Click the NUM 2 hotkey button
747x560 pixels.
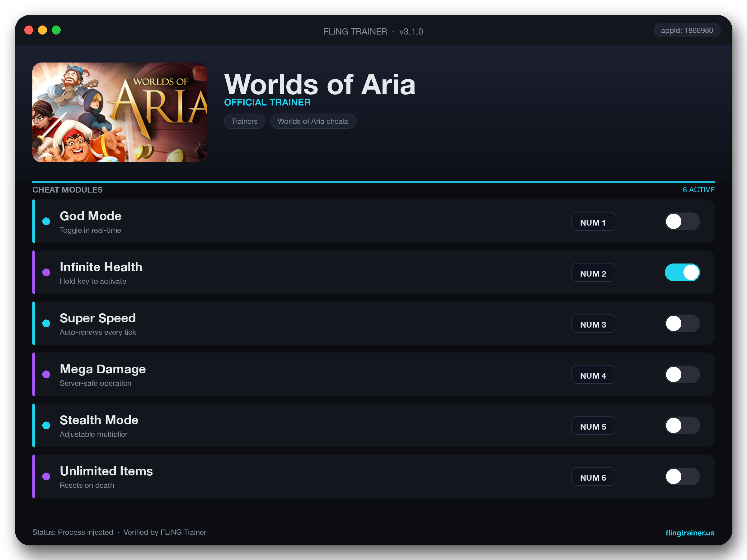(x=593, y=273)
